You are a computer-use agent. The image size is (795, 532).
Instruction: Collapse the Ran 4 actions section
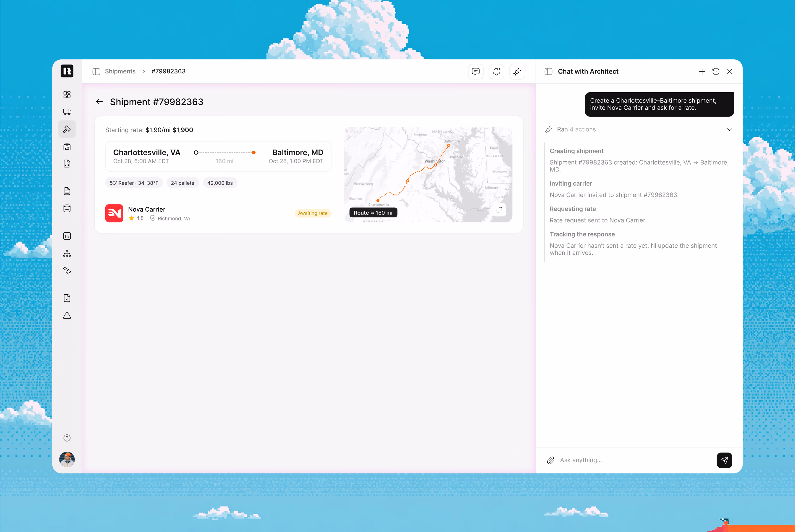coord(730,130)
